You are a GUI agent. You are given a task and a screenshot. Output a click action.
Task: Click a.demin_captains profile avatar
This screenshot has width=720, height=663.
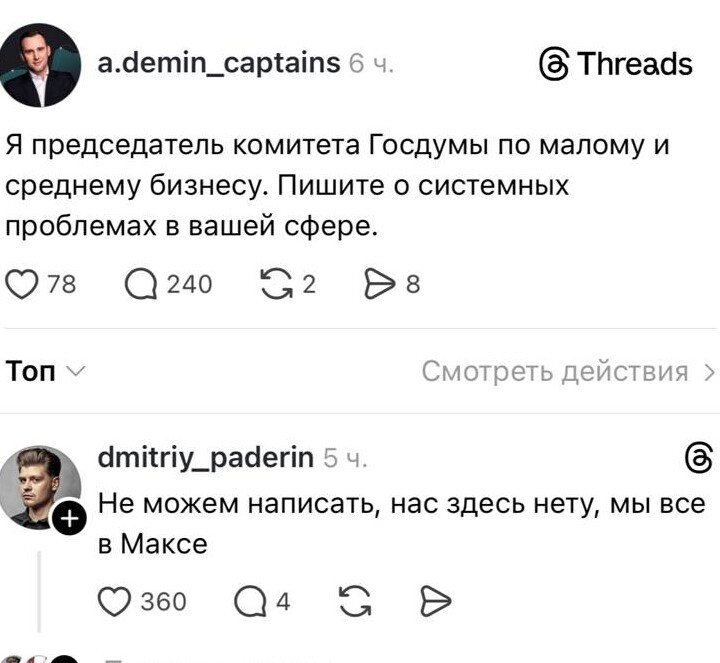(41, 65)
